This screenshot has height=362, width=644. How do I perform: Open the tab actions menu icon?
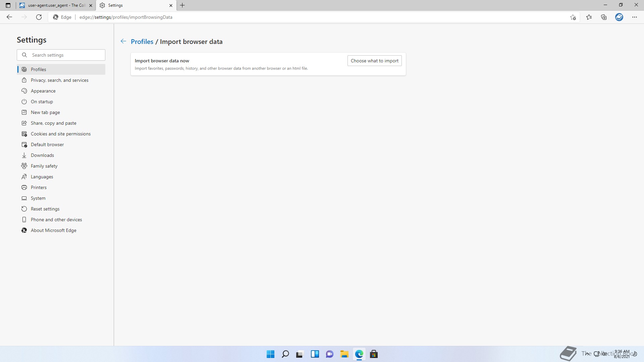click(x=8, y=5)
